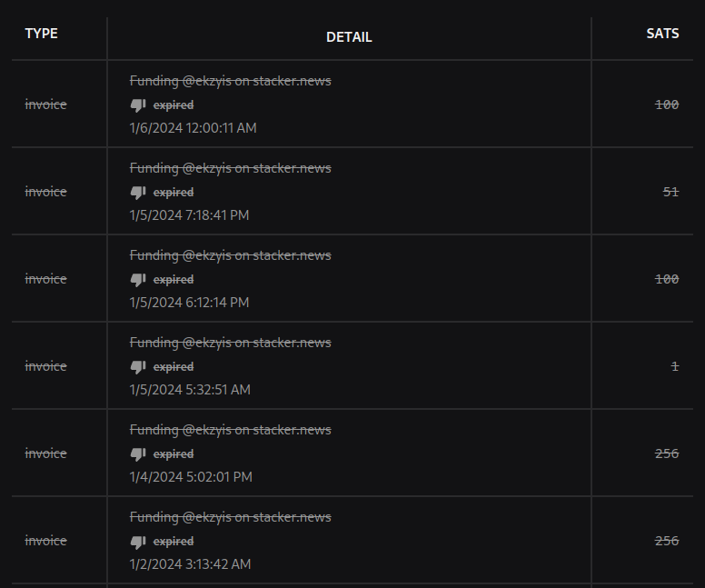This screenshot has width=705, height=588.
Task: Open funding link dated 1/5/2024 6:12:14 PM
Action: (230, 255)
